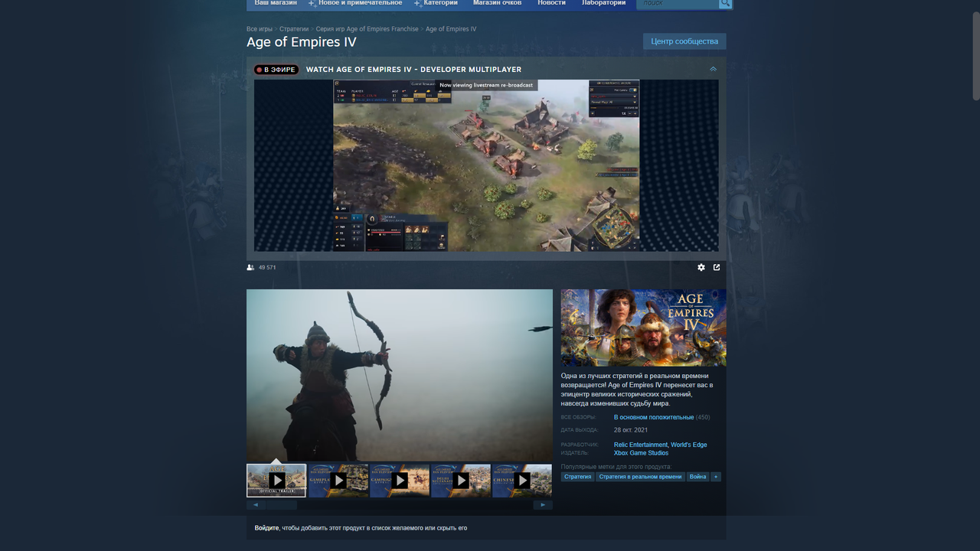The image size is (980, 551).
Task: Open the World's Edge developer link
Action: 689,445
